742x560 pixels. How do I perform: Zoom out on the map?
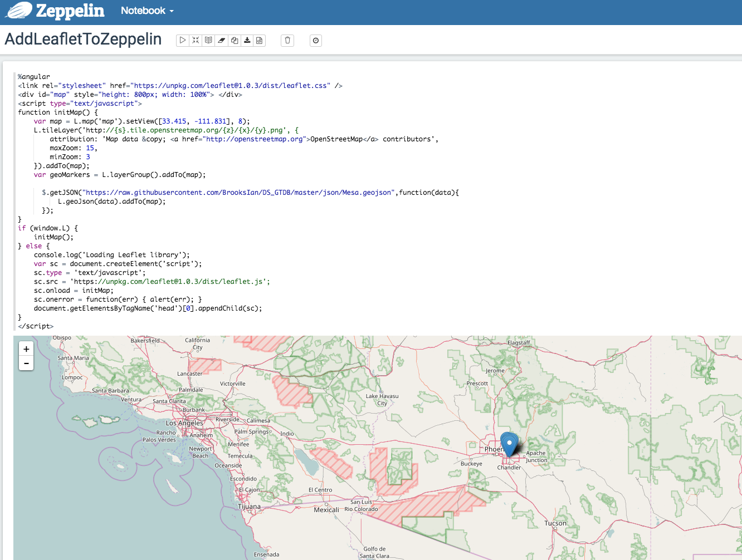point(26,363)
